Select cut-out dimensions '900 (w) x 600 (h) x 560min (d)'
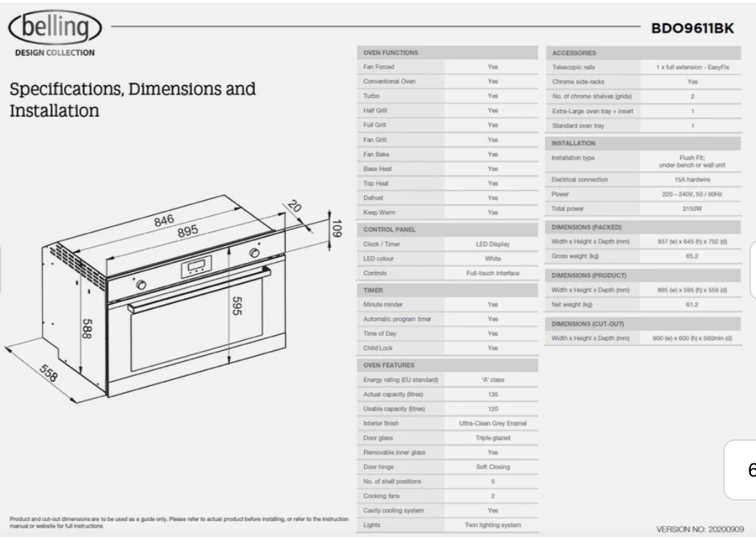Screen dimensions: 756x540 tap(693, 338)
